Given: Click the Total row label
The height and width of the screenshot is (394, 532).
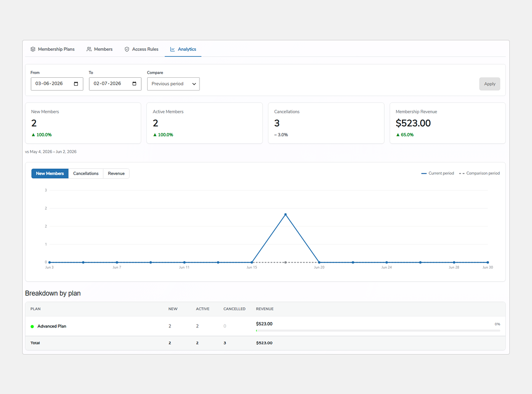Looking at the screenshot, I should pos(35,343).
